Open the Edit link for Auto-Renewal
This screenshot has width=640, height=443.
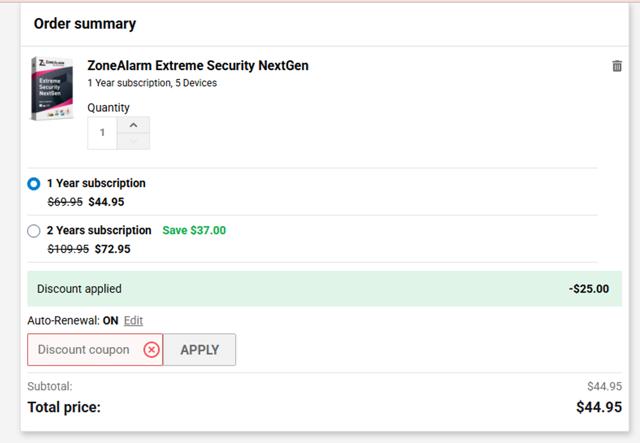pyautogui.click(x=133, y=321)
